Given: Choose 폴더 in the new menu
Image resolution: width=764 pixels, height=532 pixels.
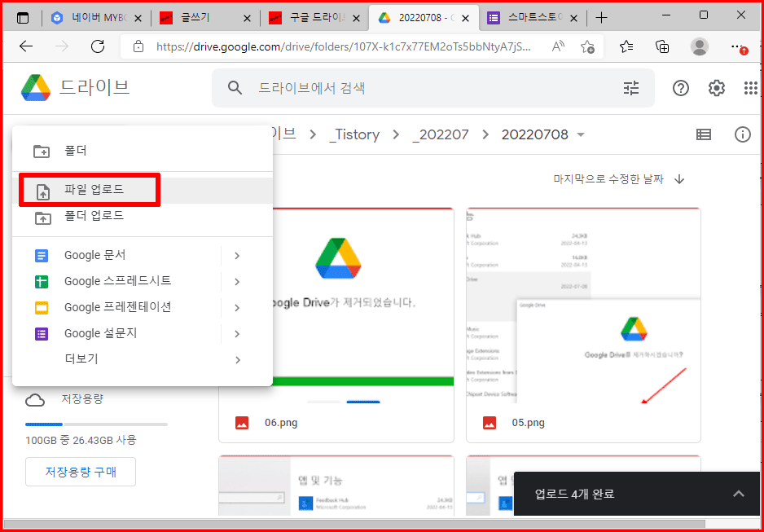Looking at the screenshot, I should 143,151.
